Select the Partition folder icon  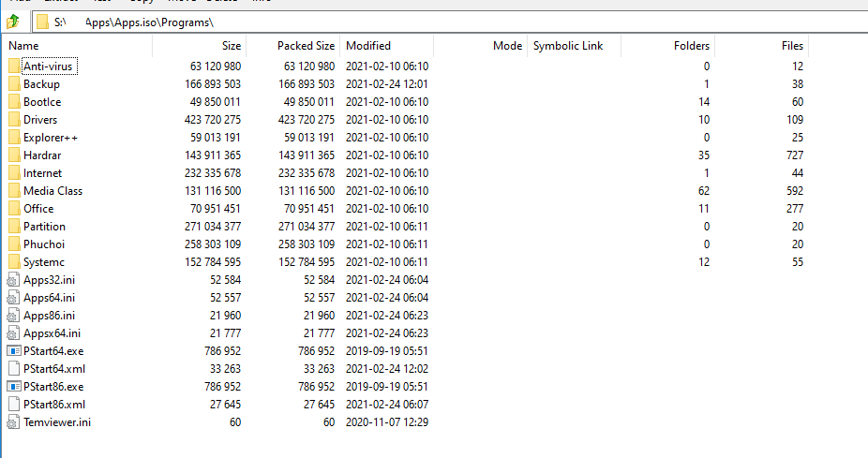14,227
